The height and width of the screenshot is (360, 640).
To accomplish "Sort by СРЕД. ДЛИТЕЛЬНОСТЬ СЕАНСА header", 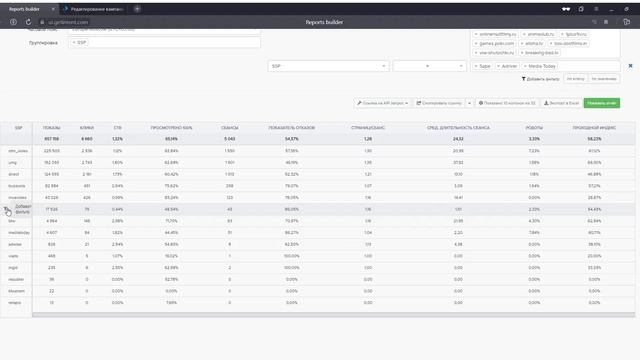I will pos(458,128).
